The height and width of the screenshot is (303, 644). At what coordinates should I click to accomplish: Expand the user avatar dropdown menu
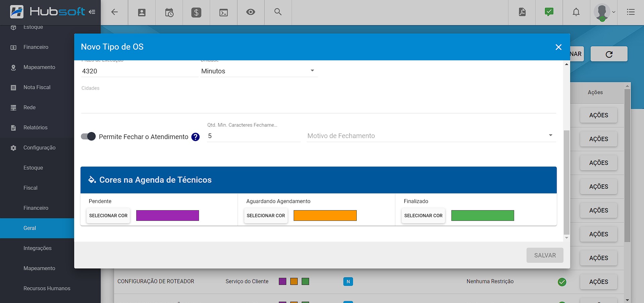coord(604,13)
